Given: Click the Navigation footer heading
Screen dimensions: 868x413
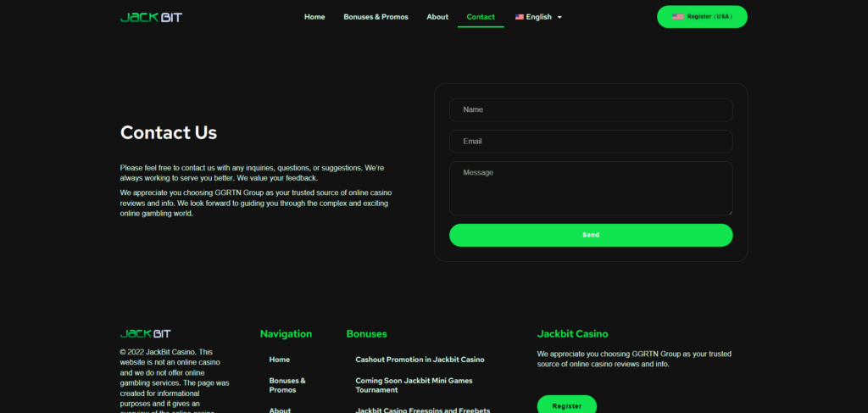Looking at the screenshot, I should click(x=286, y=334).
